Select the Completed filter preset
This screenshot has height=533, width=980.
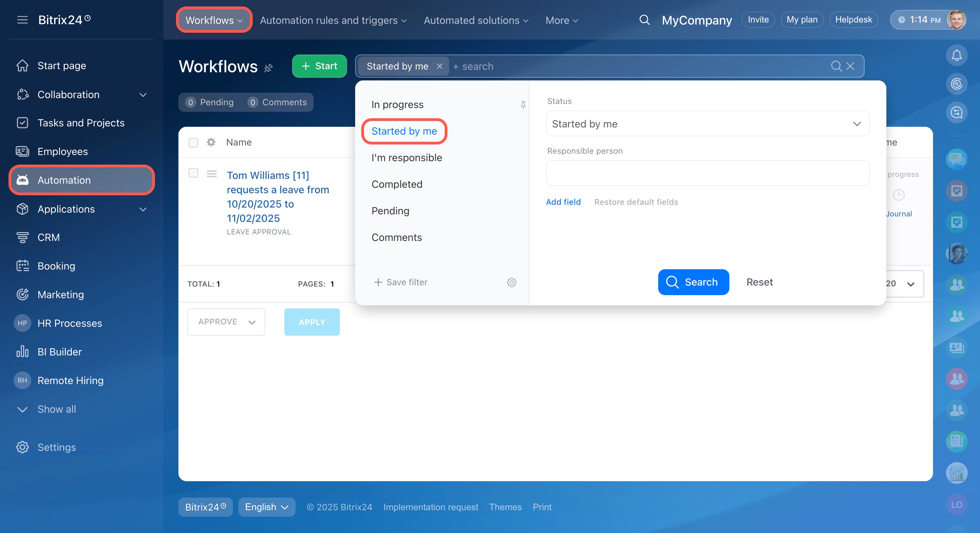click(397, 184)
